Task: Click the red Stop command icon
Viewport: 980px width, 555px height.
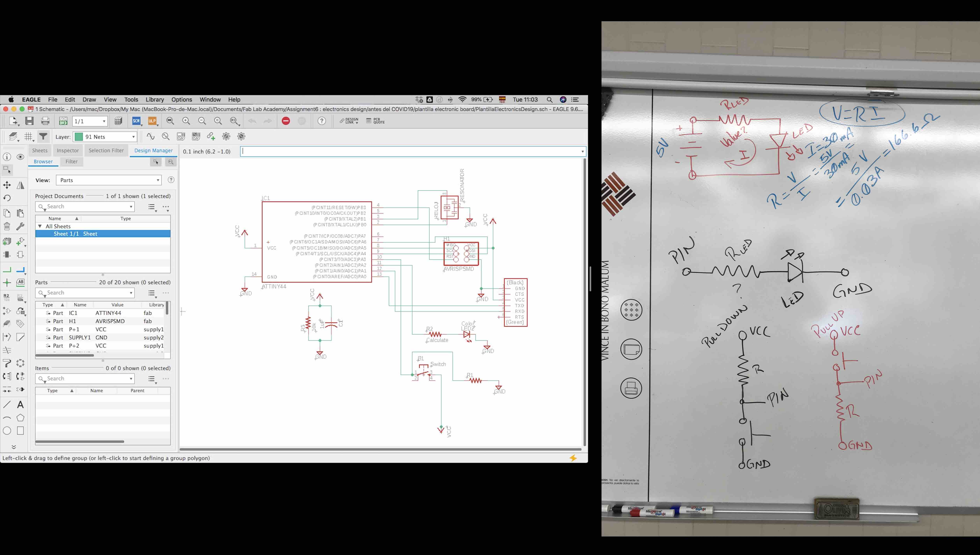Action: (286, 121)
